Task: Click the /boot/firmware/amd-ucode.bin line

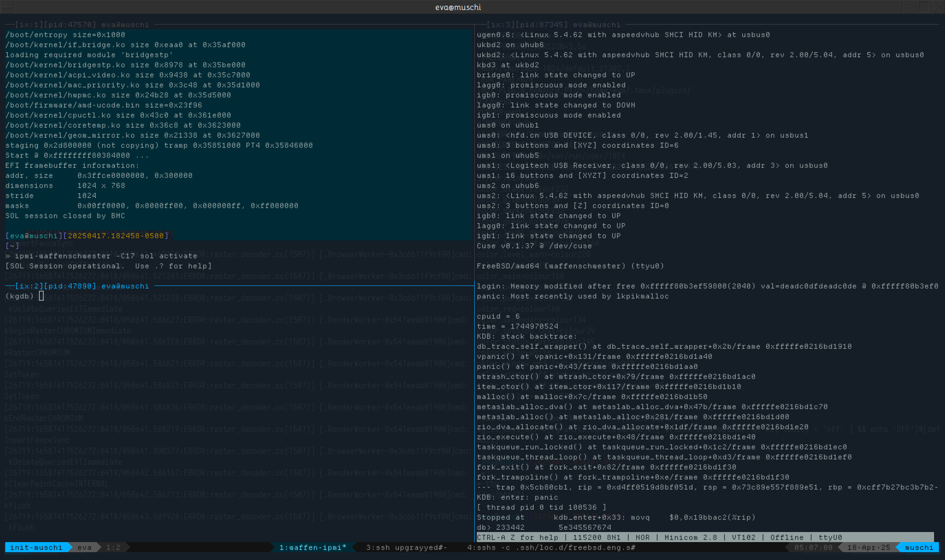Action: pos(104,105)
